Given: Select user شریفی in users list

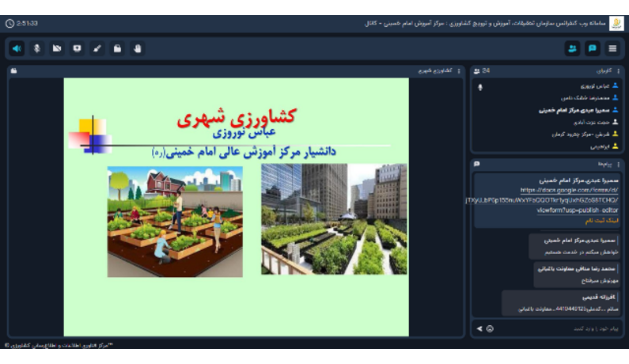Looking at the screenshot, I should 581,135.
